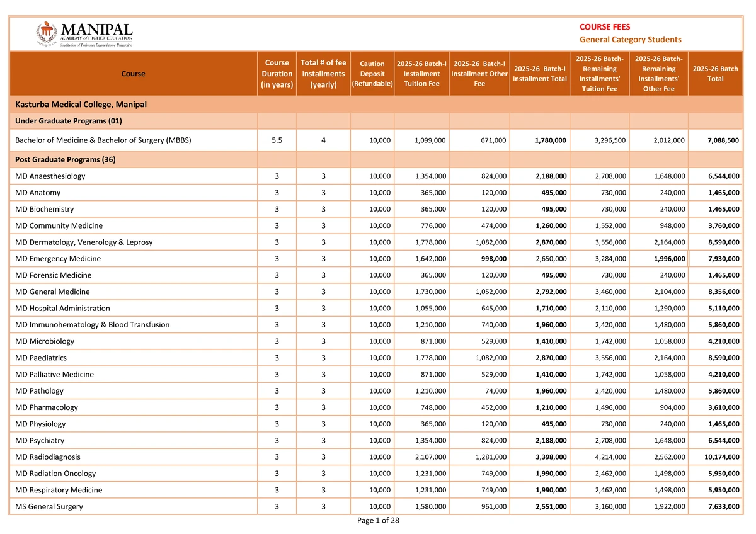Image resolution: width=756 pixels, height=534 pixels.
Task: Click '2025-26 Batch Total' header
Action: pyautogui.click(x=715, y=74)
